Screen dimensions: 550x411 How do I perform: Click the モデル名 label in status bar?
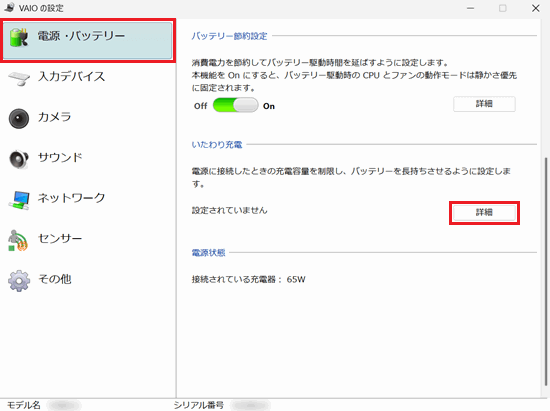coord(24,405)
